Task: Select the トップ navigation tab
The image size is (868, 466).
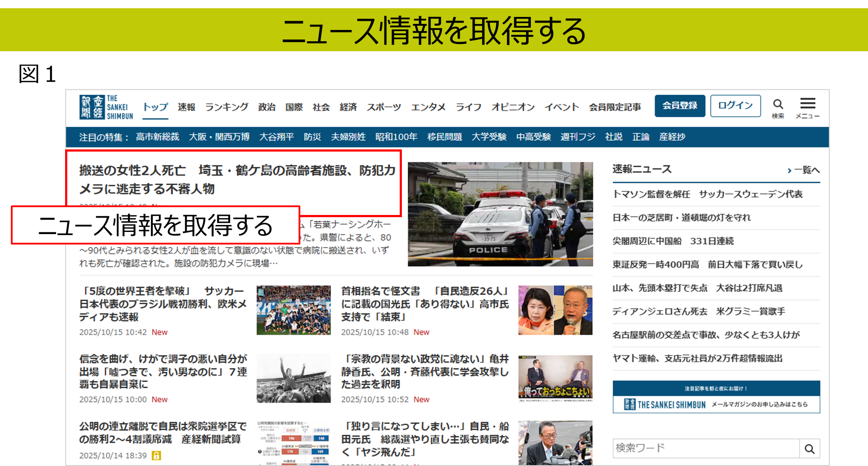Action: coord(155,107)
